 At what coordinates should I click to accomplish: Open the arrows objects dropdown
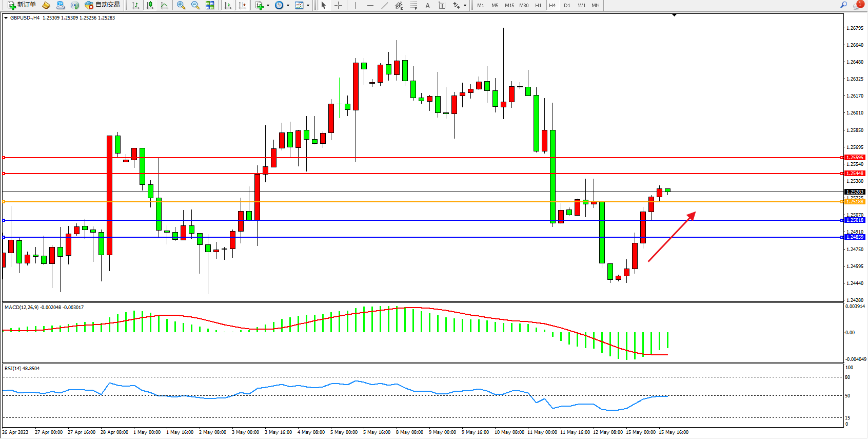465,5
